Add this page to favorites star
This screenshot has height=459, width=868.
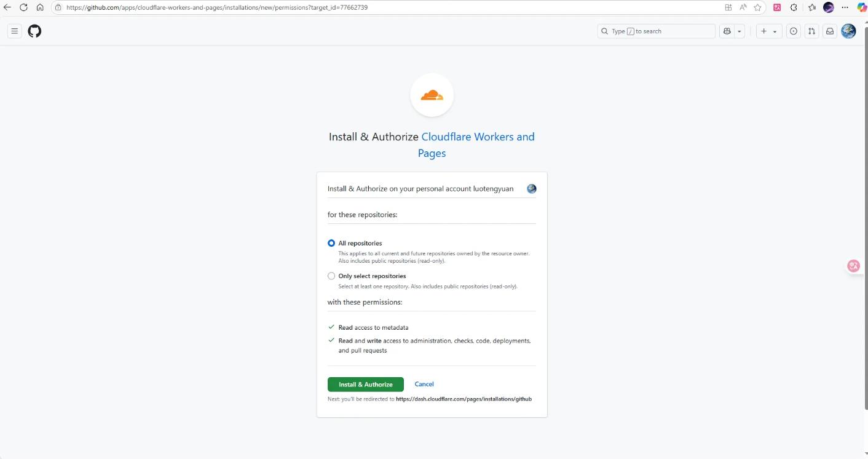758,7
